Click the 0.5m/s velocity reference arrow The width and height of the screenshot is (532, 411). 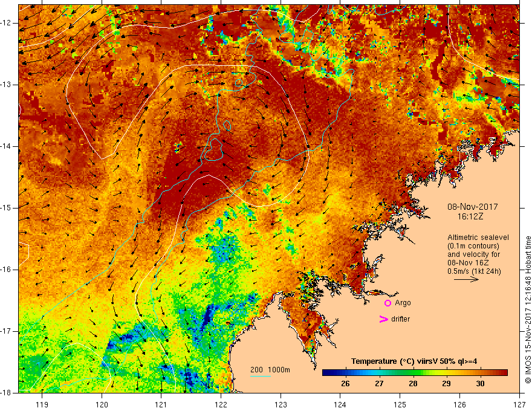click(x=466, y=279)
